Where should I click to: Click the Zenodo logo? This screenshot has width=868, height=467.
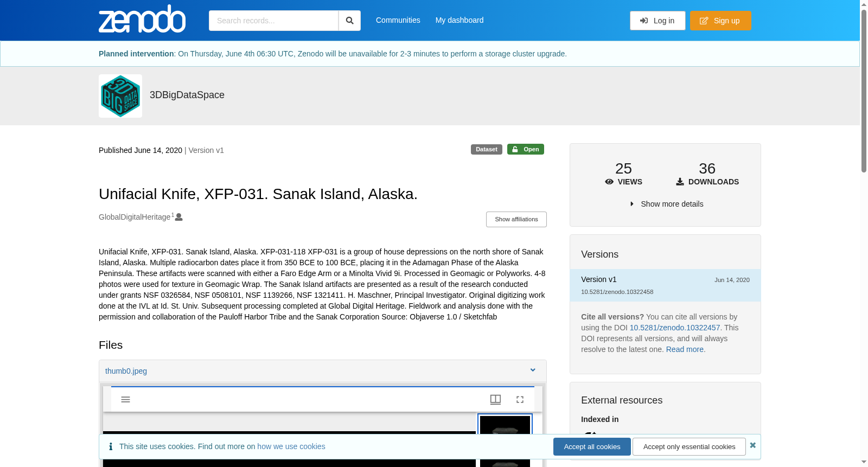pyautogui.click(x=142, y=19)
